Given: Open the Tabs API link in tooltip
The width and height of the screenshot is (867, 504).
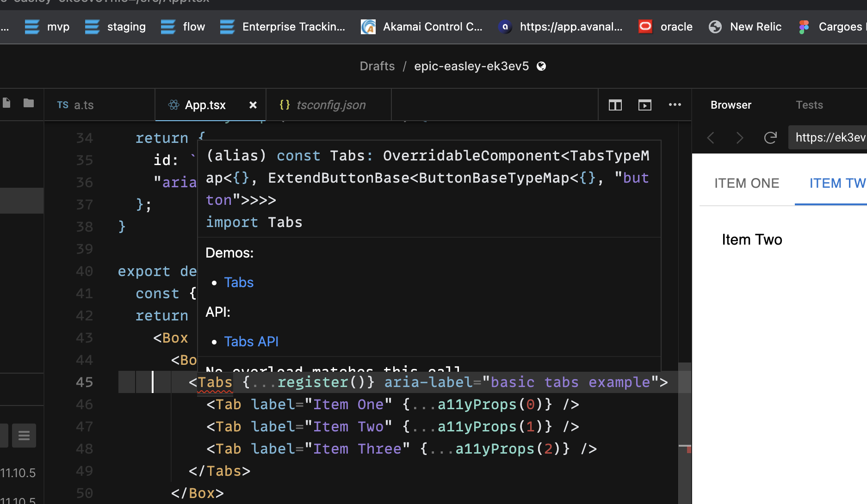Looking at the screenshot, I should (x=251, y=342).
